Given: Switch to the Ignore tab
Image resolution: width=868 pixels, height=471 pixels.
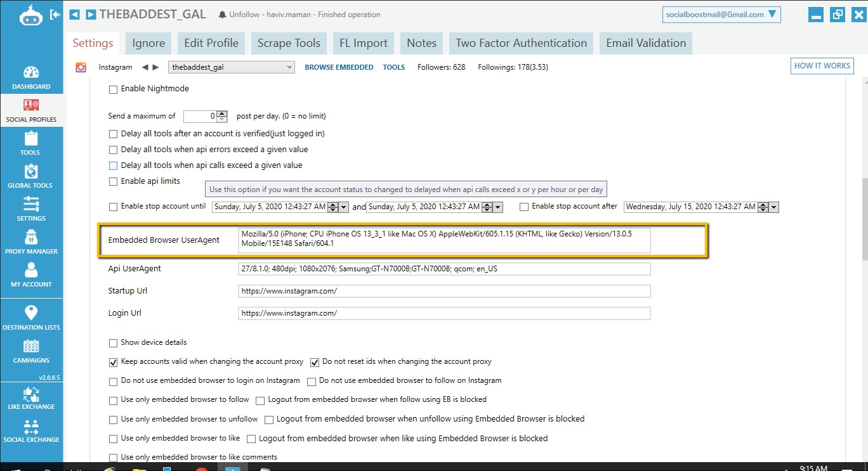Looking at the screenshot, I should (x=148, y=43).
